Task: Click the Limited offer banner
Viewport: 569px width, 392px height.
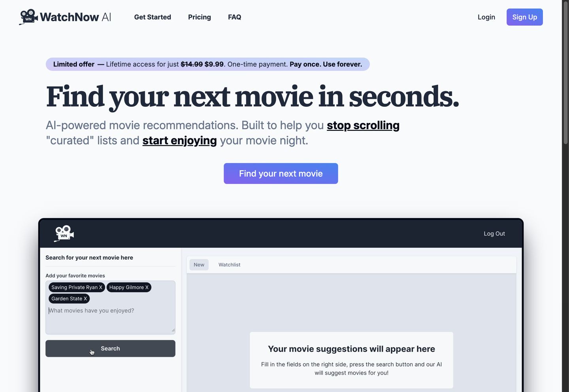Action: [208, 64]
